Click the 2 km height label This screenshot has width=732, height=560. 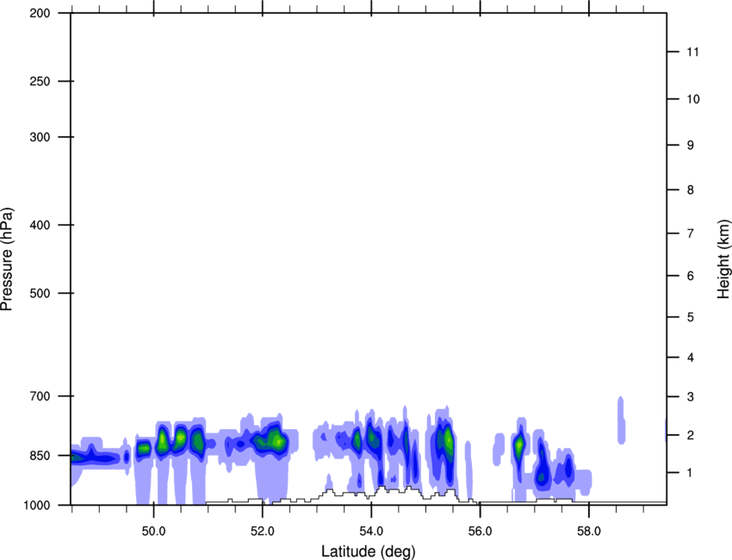(x=691, y=435)
